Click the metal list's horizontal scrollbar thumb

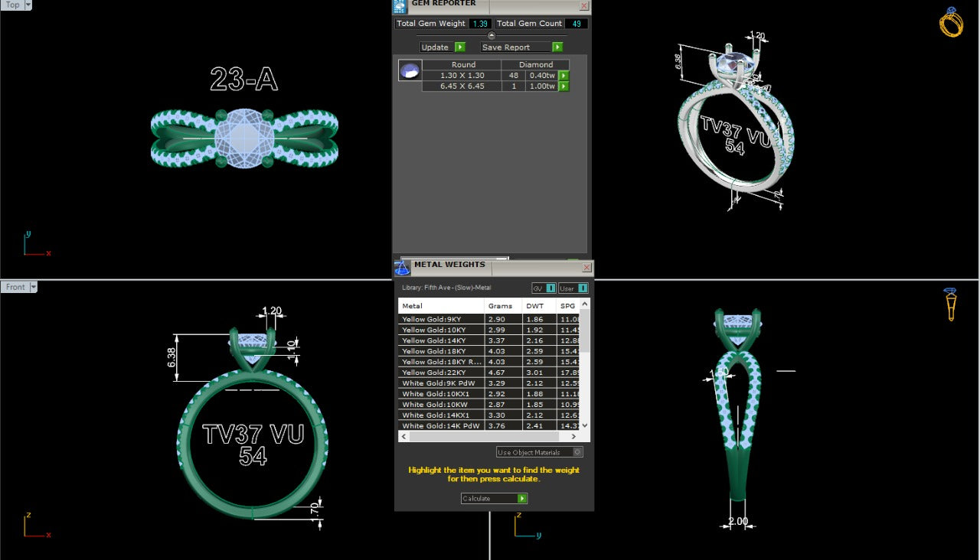(x=485, y=437)
